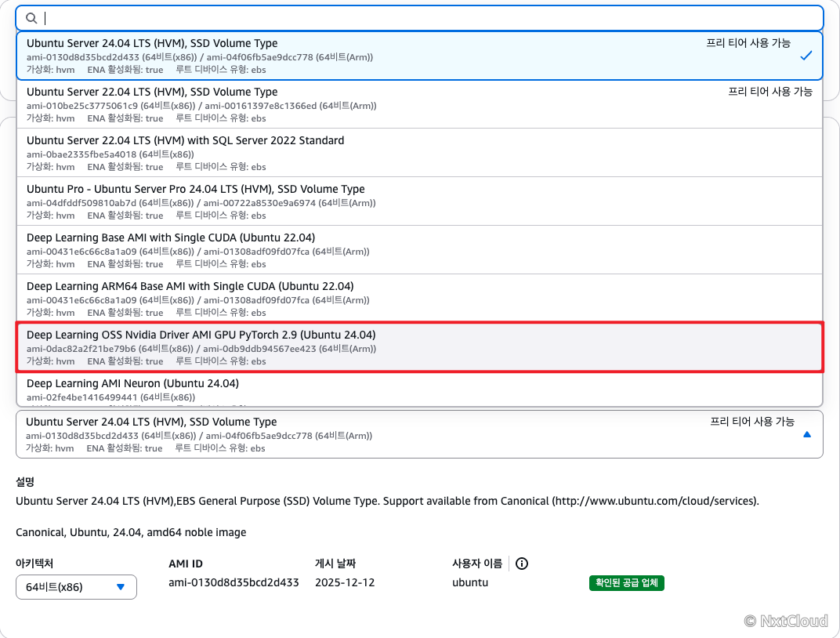
Task: Pick Deep Learning OSS Nvidia Driver PyTorch 2.9
Action: coord(419,347)
